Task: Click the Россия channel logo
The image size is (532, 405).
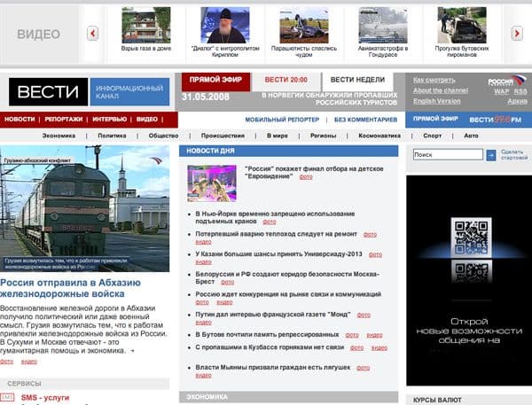Action: pos(507,81)
